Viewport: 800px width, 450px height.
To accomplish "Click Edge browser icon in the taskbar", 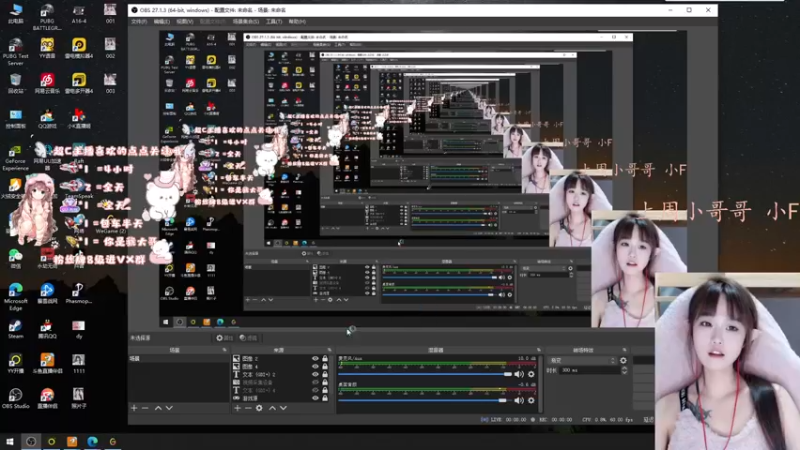I will click(x=92, y=442).
